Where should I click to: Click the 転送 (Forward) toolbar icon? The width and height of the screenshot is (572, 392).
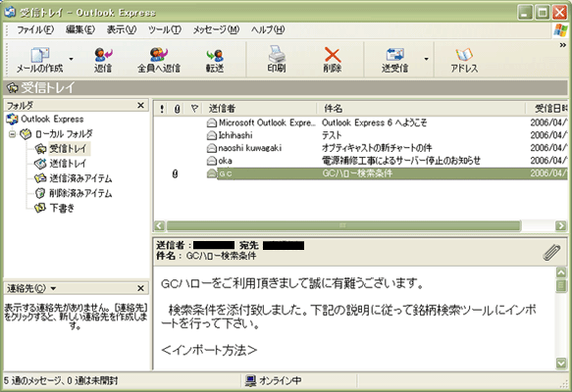tap(215, 56)
